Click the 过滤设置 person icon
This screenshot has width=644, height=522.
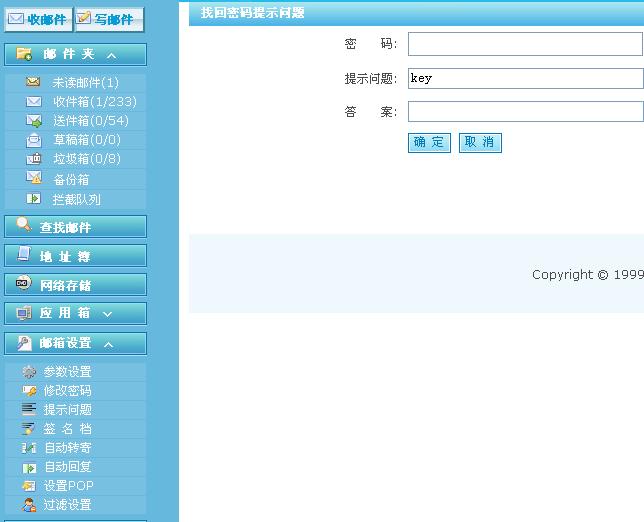(29, 505)
